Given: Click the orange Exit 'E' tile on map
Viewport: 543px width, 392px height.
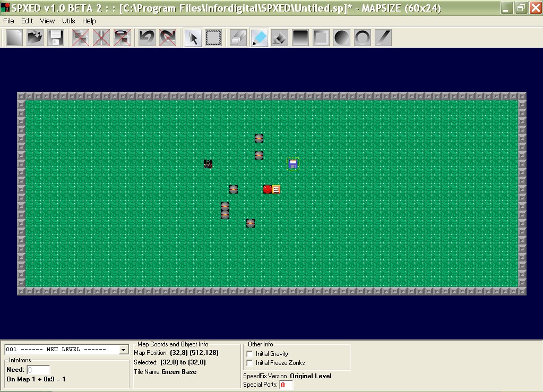Looking at the screenshot, I should coord(276,189).
